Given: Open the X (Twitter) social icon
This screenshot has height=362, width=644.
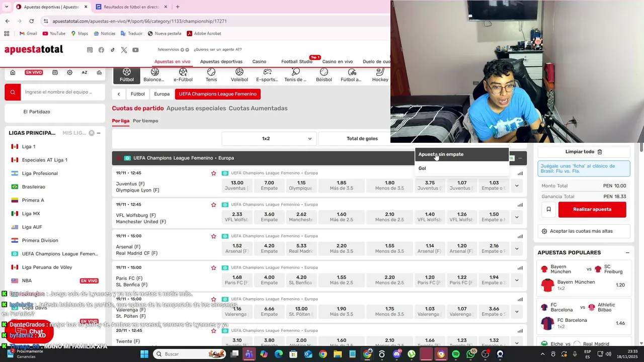Looking at the screenshot, I should [124, 50].
